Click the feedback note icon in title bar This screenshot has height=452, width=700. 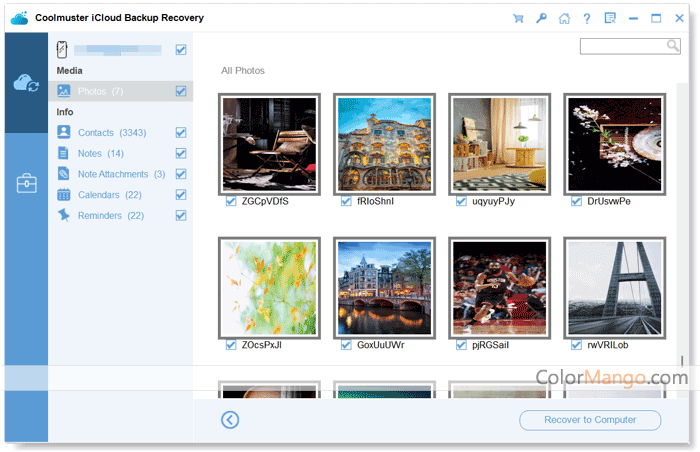tap(610, 18)
